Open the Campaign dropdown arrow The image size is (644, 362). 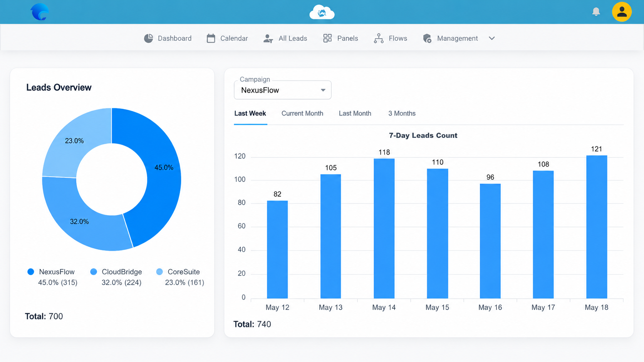point(323,90)
